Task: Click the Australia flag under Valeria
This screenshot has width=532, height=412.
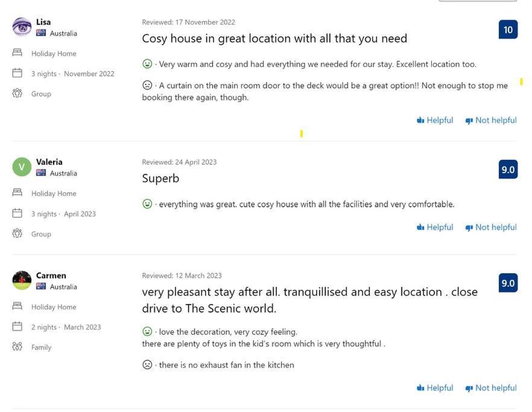Action: [41, 173]
